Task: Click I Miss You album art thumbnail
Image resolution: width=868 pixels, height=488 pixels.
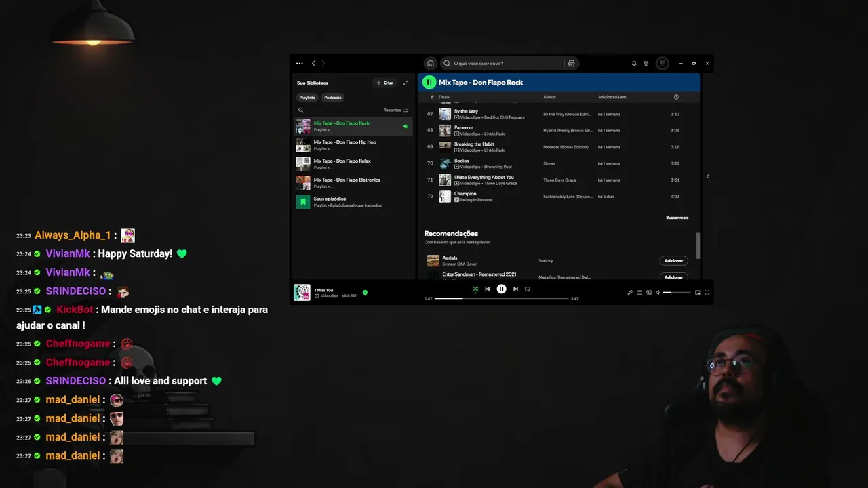Action: (x=302, y=292)
